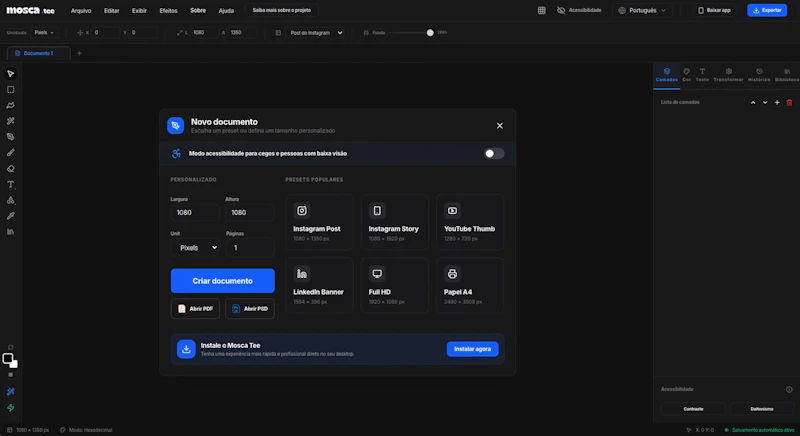This screenshot has height=436, width=800.
Task: Click Saiba mais sobre o projeto
Action: 282,10
